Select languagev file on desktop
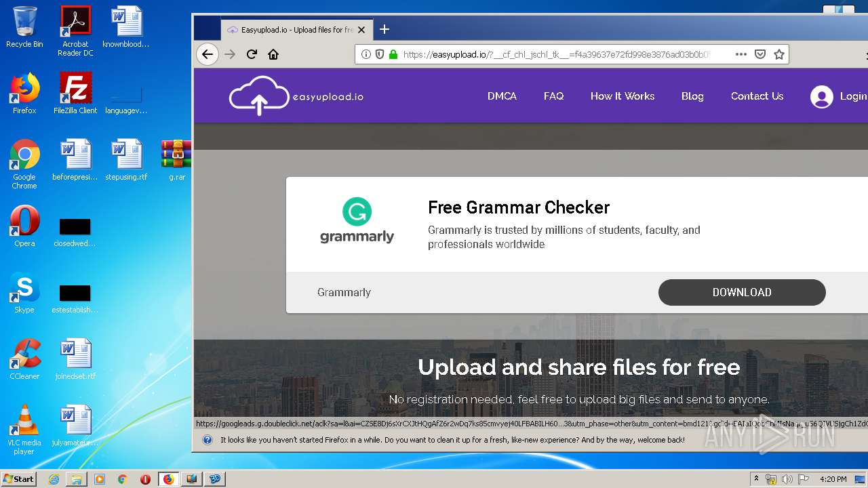 126,99
